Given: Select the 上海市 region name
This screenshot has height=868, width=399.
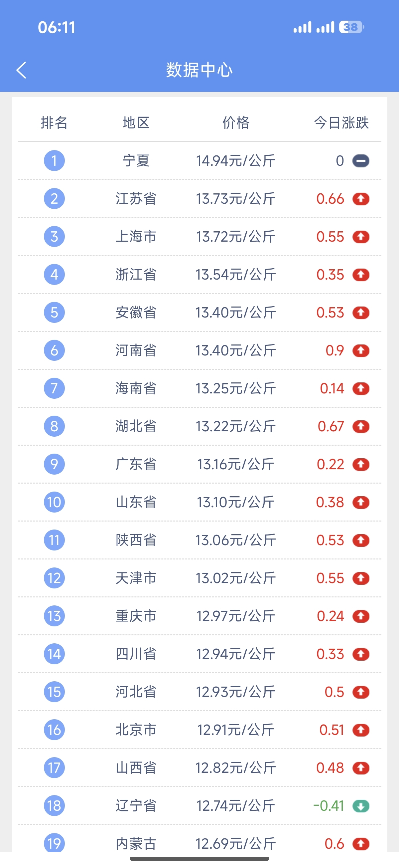Looking at the screenshot, I should pyautogui.click(x=136, y=237).
